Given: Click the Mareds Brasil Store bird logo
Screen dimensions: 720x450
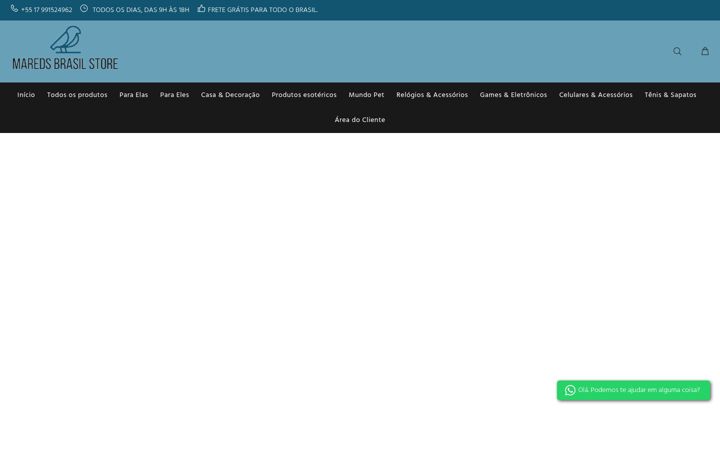Looking at the screenshot, I should (65, 48).
